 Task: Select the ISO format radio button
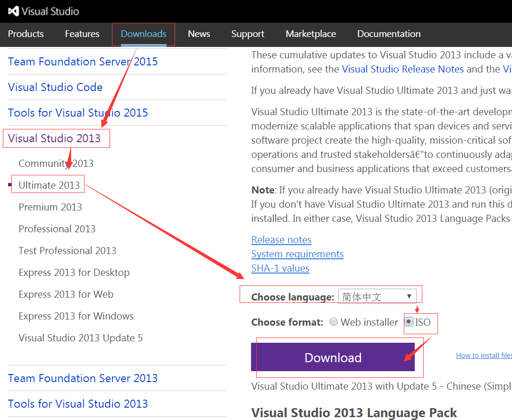point(409,322)
